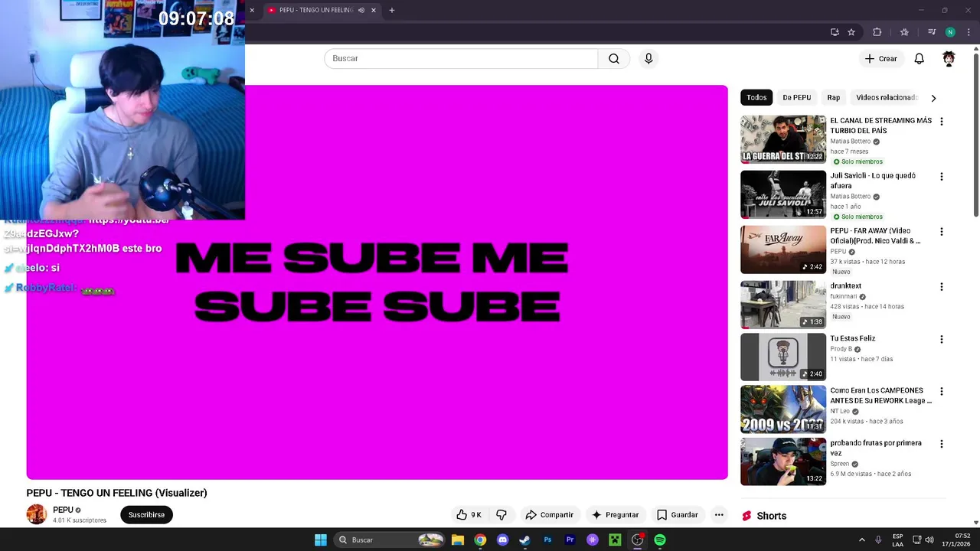Open Steam from taskbar
This screenshot has width=980, height=551.
[524, 540]
